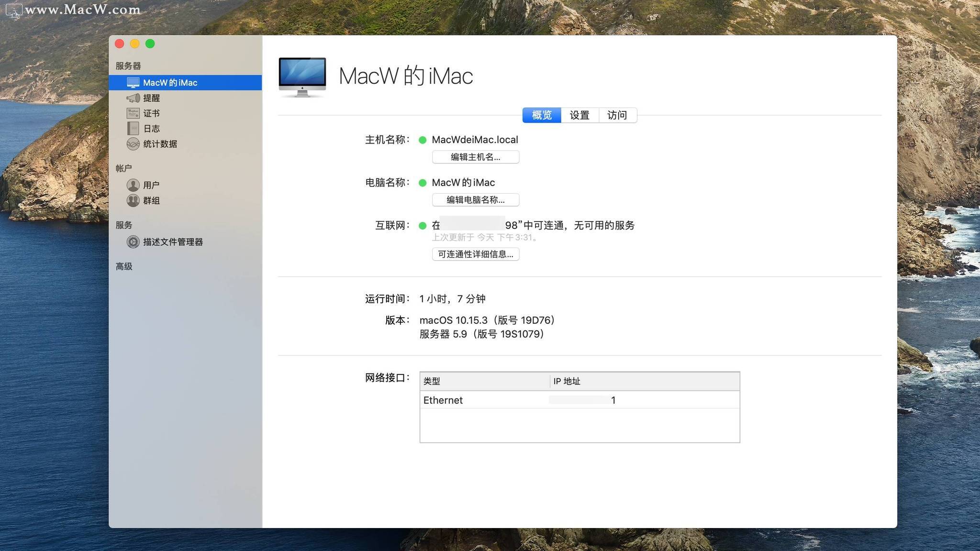The height and width of the screenshot is (551, 980).
Task: Open the 统计数据 stats icon
Action: (x=133, y=144)
